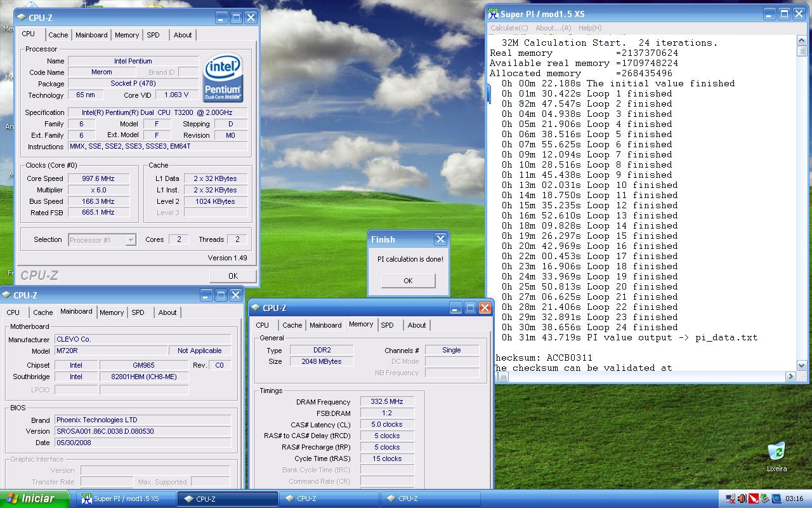Click the Cycle Time (tRAS) value 15 clocks

coord(387,458)
